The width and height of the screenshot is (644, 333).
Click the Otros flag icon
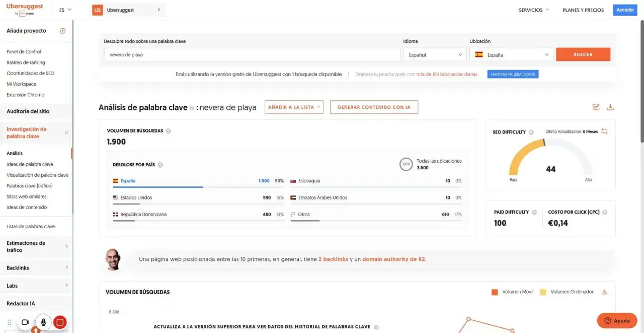[293, 215]
